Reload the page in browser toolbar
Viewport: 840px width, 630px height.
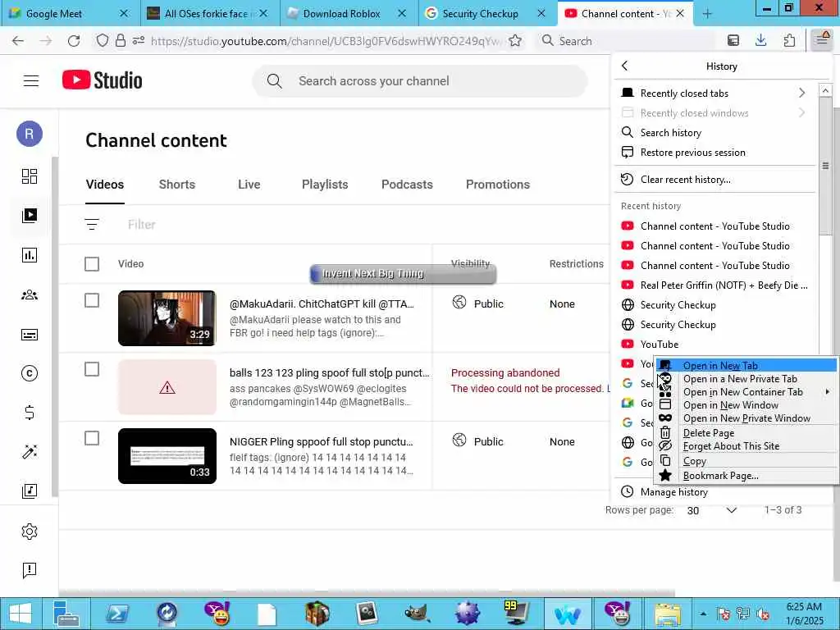click(74, 41)
